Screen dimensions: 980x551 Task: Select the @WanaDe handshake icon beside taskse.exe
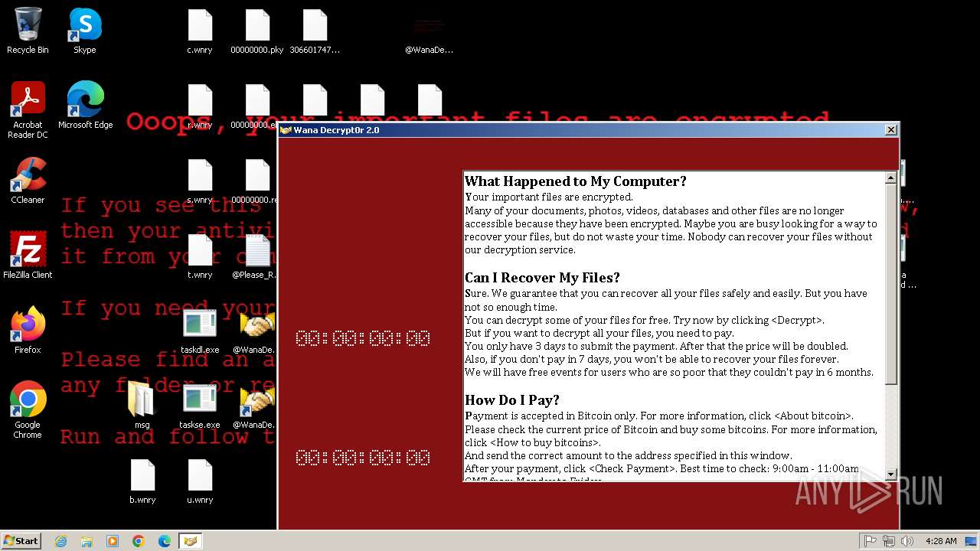[x=256, y=406]
